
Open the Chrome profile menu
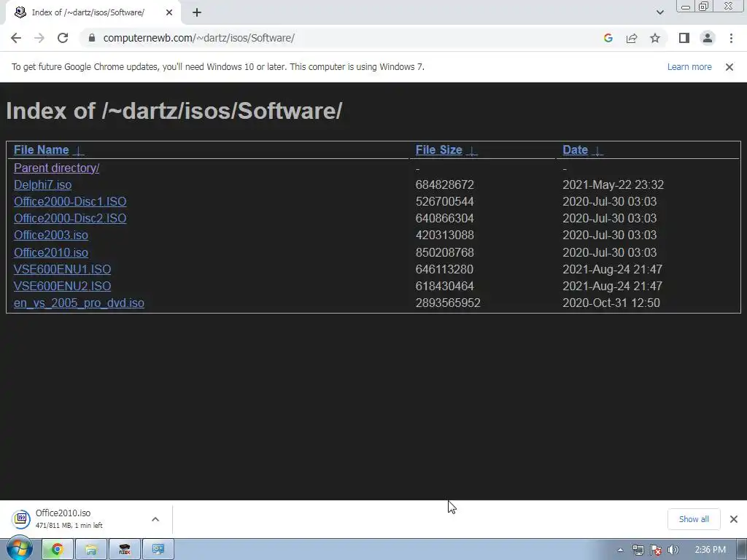[708, 38]
